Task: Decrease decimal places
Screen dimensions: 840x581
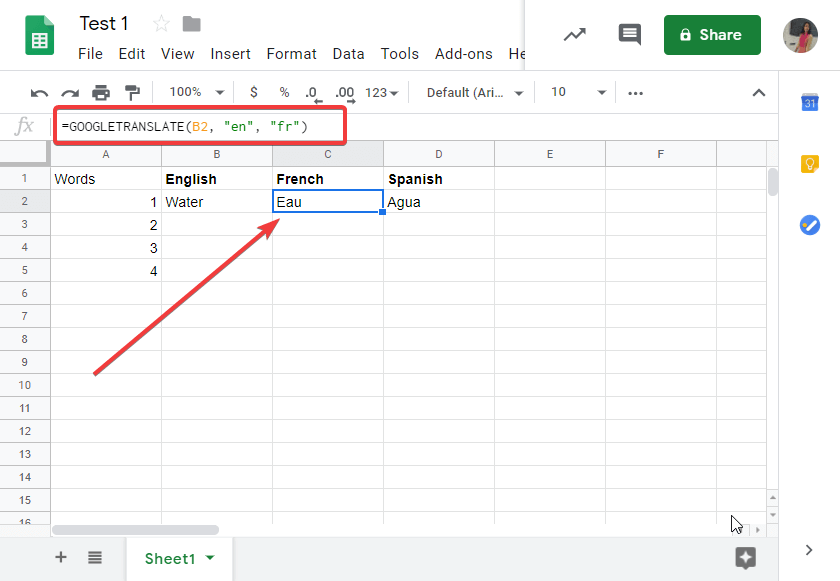Action: 312,93
